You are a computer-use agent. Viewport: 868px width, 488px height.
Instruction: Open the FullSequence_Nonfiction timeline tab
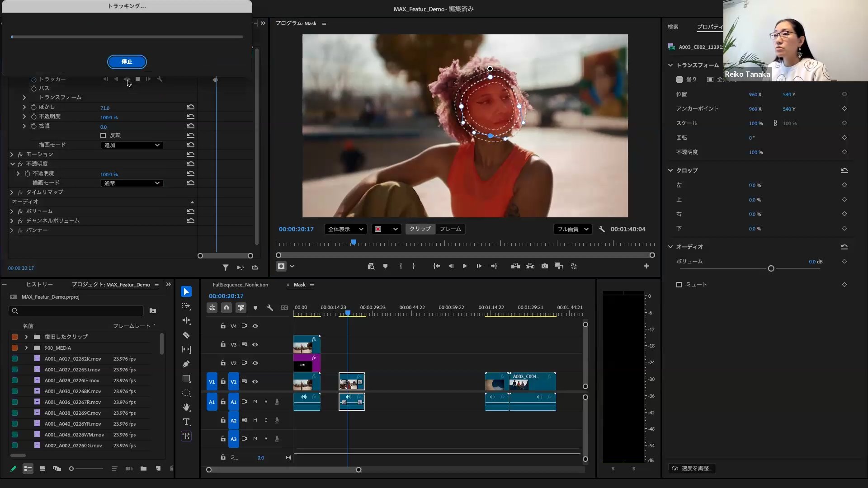click(241, 285)
